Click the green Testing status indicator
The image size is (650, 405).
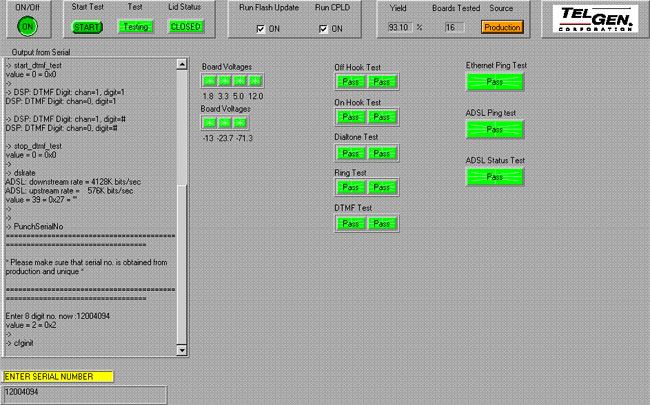point(136,27)
